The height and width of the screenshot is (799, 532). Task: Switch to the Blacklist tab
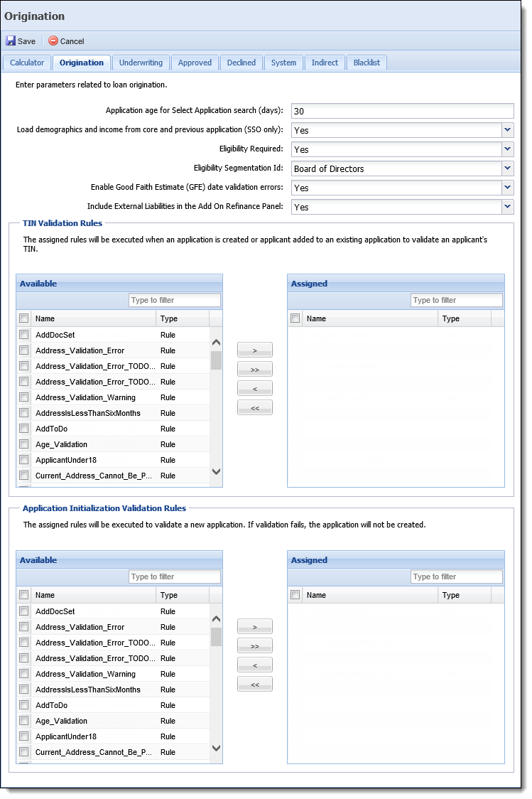[367, 63]
